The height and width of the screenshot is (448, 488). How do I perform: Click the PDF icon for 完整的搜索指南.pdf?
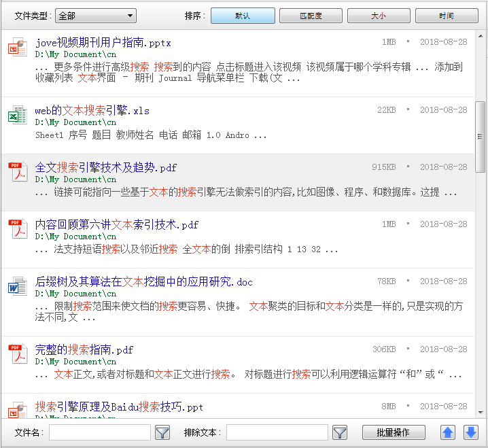[17, 354]
